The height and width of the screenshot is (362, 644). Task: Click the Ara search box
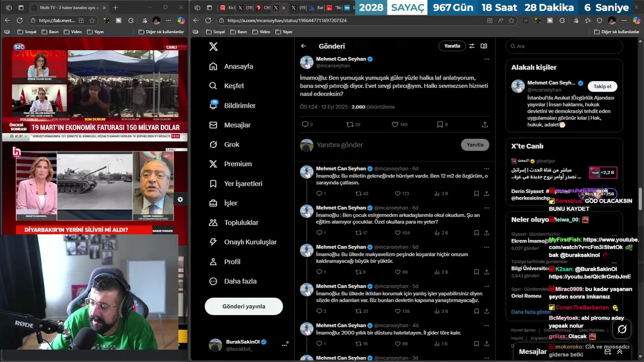565,46
